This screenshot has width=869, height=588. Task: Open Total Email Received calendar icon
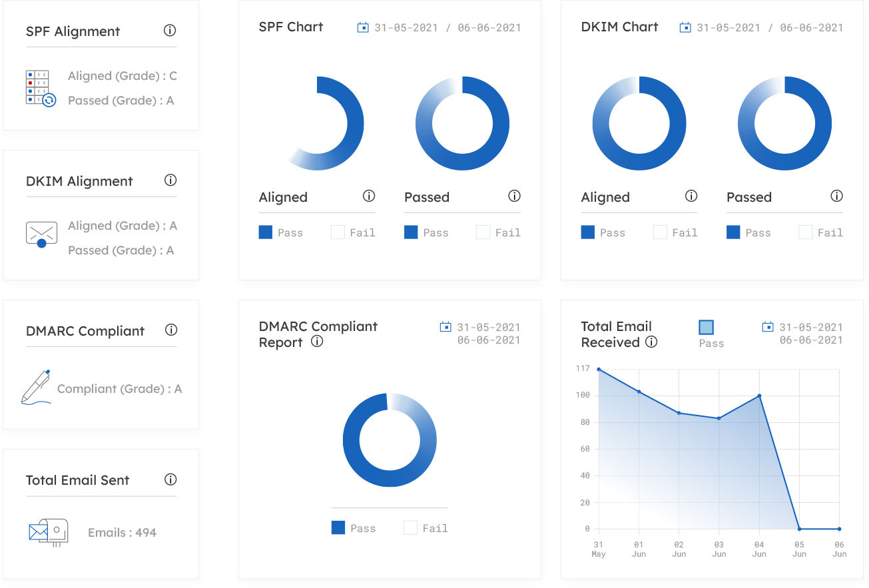[768, 327]
